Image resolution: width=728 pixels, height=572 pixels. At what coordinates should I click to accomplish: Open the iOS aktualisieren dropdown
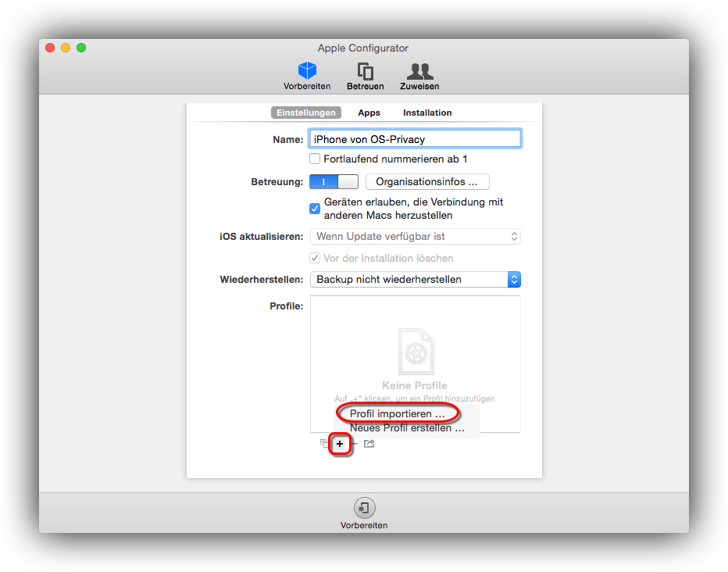click(x=415, y=236)
